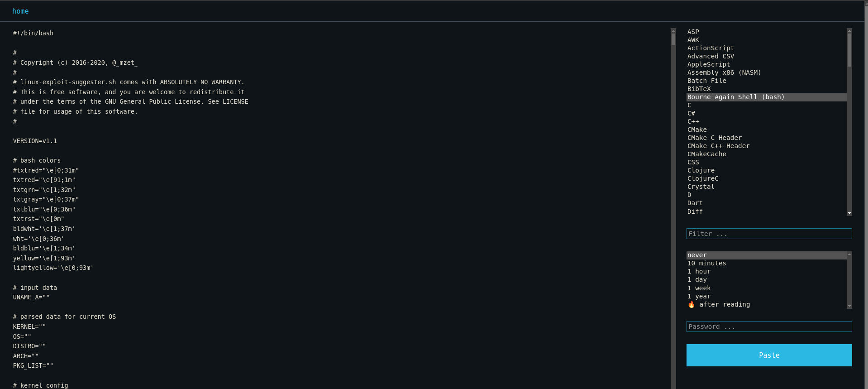Select AppleScript from language list
The image size is (868, 389).
(708, 64)
